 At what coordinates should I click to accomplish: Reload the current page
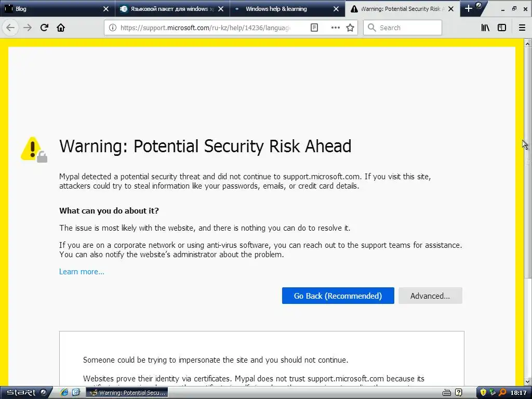click(x=44, y=28)
